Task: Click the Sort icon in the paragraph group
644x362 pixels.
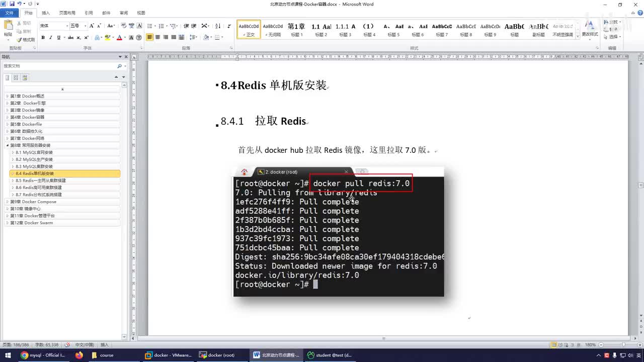Action: click(x=218, y=26)
